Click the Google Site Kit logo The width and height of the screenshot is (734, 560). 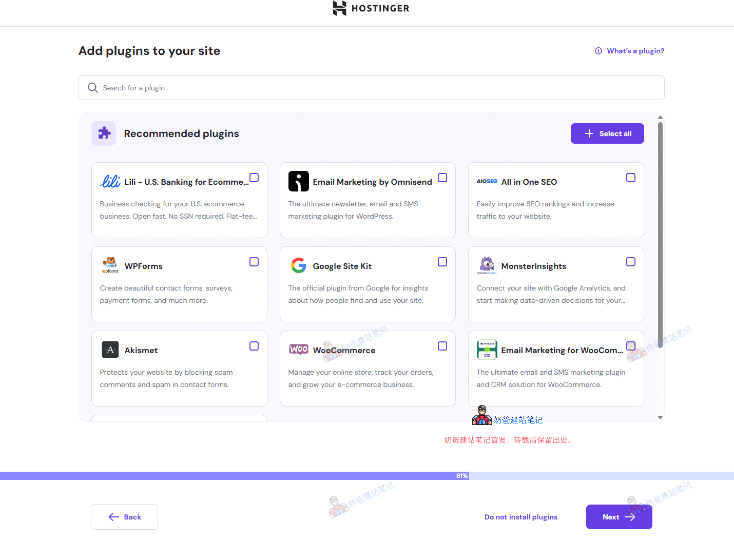298,265
